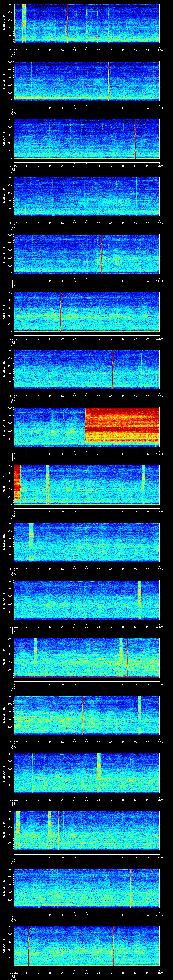Screen dimensions: 173x980
Task: Click the 19:28:00 start time label
Action: point(14,742)
